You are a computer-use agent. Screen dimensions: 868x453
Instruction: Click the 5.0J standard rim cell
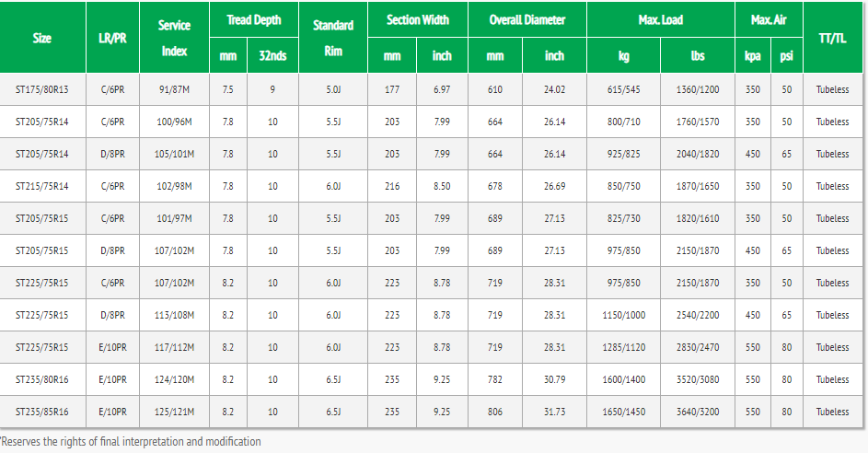pyautogui.click(x=333, y=90)
